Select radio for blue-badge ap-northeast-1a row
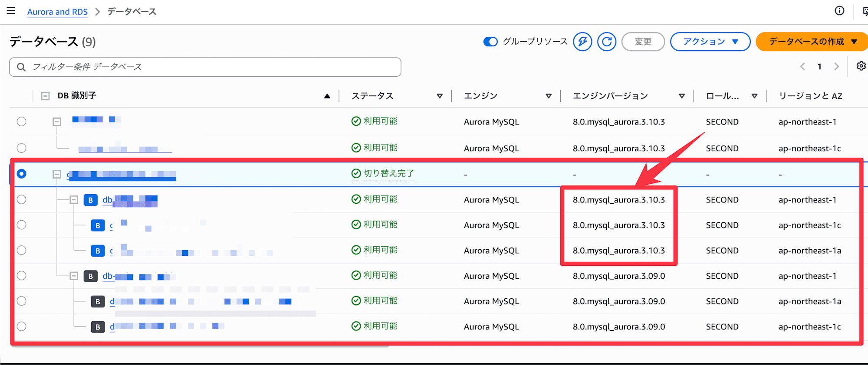868x365 pixels. click(x=21, y=250)
